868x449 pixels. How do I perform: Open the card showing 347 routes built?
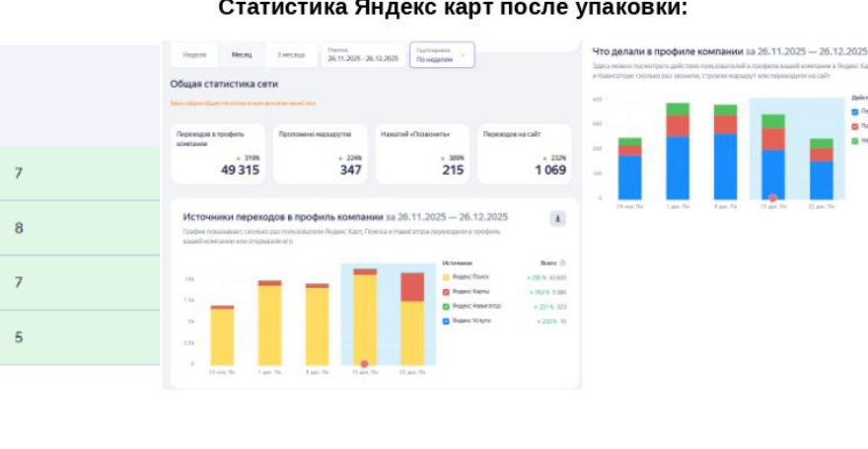[320, 154]
